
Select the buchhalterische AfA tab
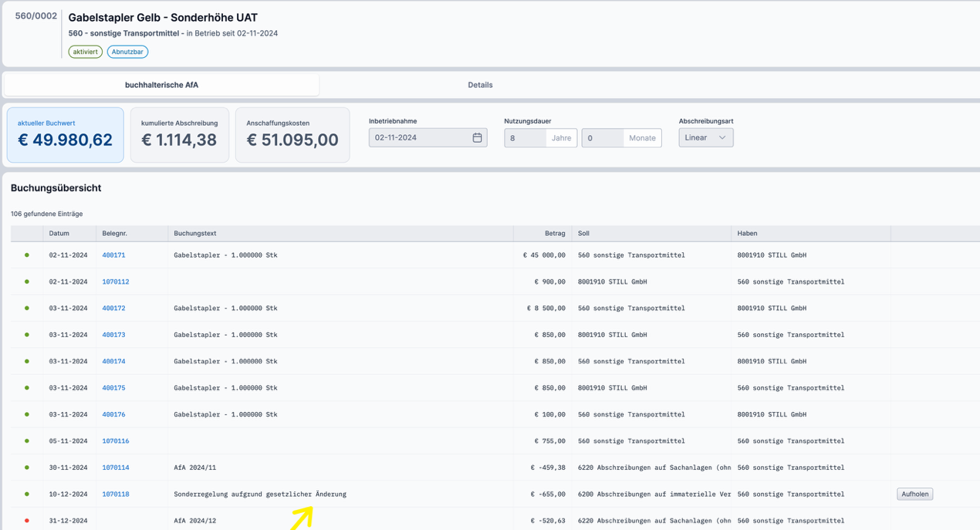[162, 85]
